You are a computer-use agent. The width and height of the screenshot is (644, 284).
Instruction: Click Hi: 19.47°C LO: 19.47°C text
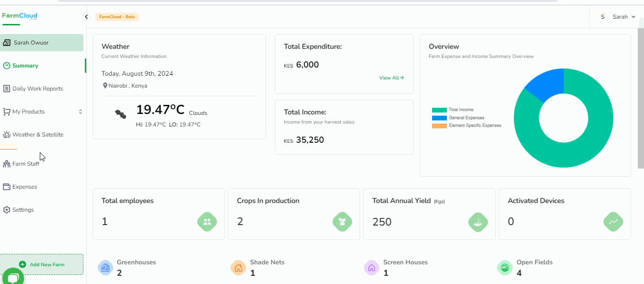(168, 125)
